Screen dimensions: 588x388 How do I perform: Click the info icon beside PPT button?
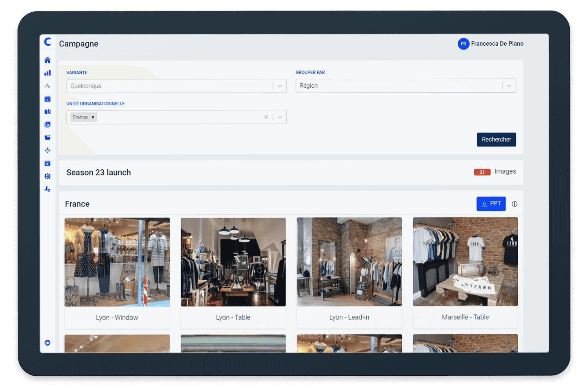pos(514,204)
